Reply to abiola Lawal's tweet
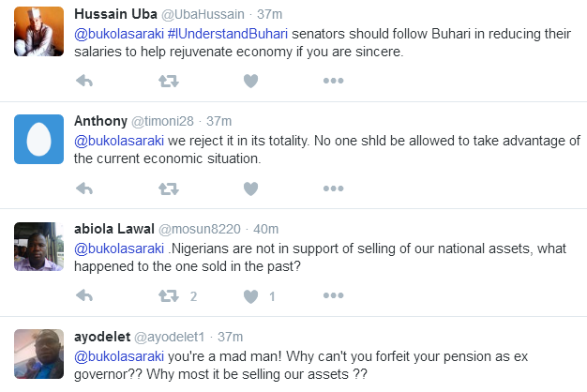587x392 pixels. (83, 296)
